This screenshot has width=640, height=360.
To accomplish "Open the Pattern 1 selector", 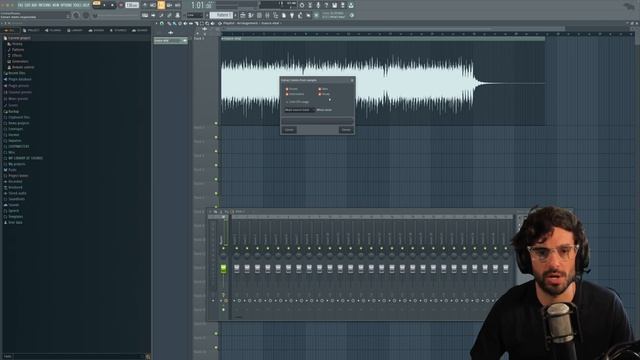I will pos(222,15).
